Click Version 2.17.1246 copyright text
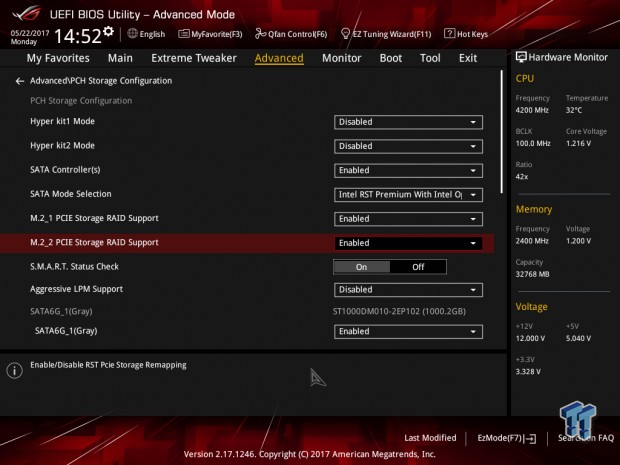This screenshot has height=465, width=620. point(310,454)
